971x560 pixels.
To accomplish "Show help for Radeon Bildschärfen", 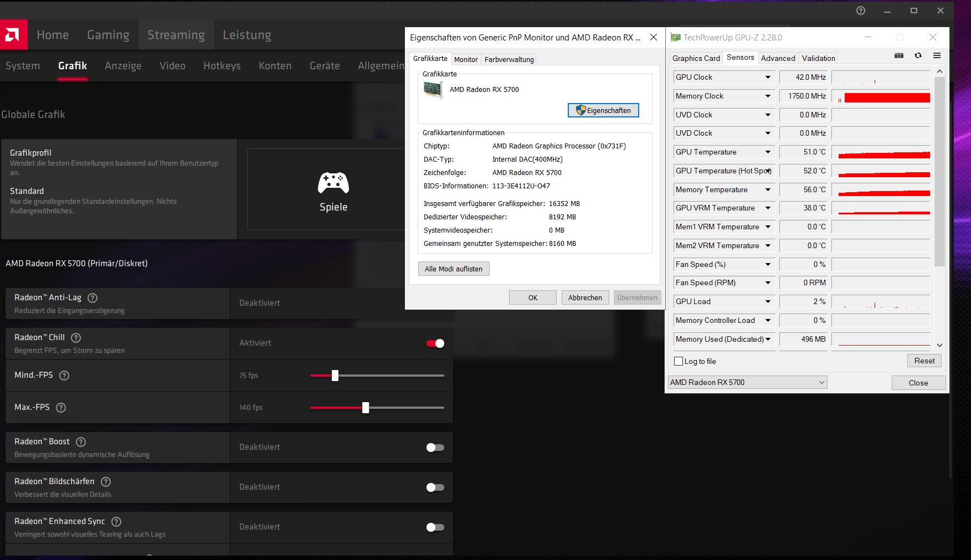I will pyautogui.click(x=106, y=482).
